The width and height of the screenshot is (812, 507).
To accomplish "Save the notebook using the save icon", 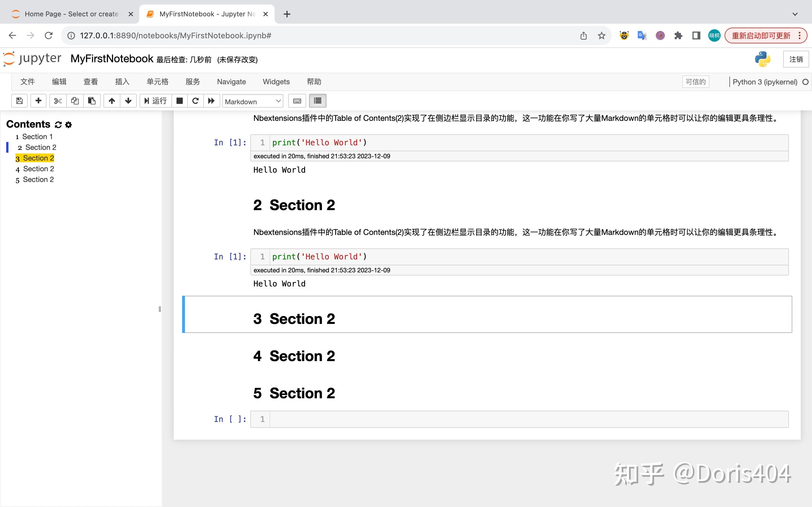I will pos(19,101).
